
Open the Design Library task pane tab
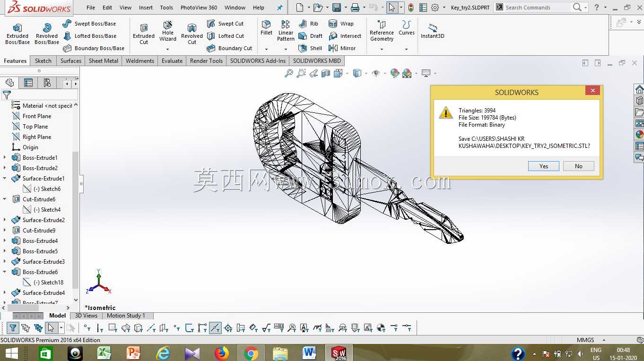click(639, 101)
